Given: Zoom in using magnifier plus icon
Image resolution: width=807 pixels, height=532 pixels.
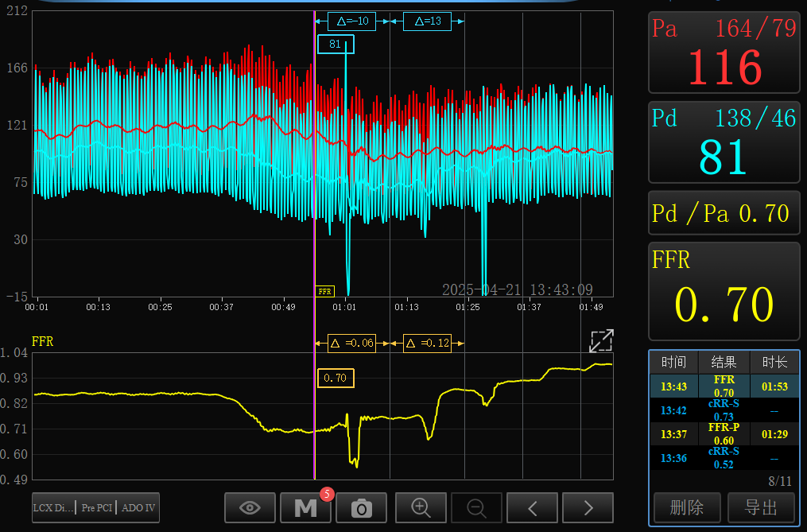Looking at the screenshot, I should pyautogui.click(x=421, y=508).
